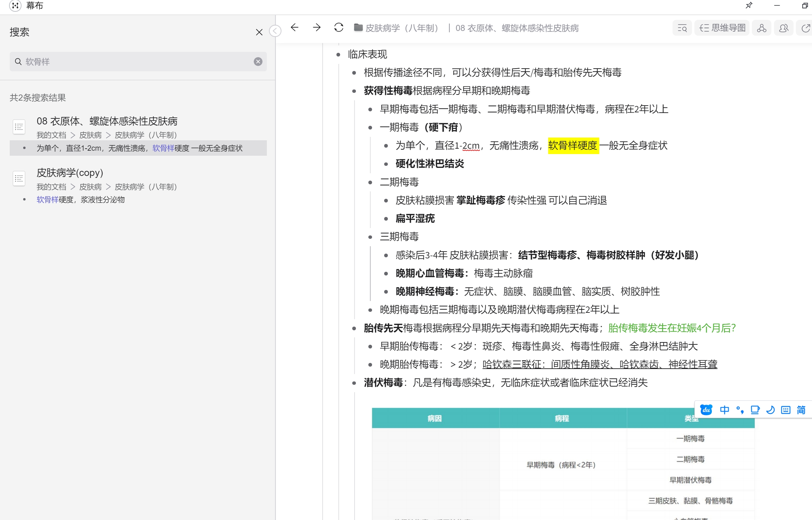Open search result 皮肤病学(copy)
Image resolution: width=812 pixels, height=520 pixels.
point(70,173)
